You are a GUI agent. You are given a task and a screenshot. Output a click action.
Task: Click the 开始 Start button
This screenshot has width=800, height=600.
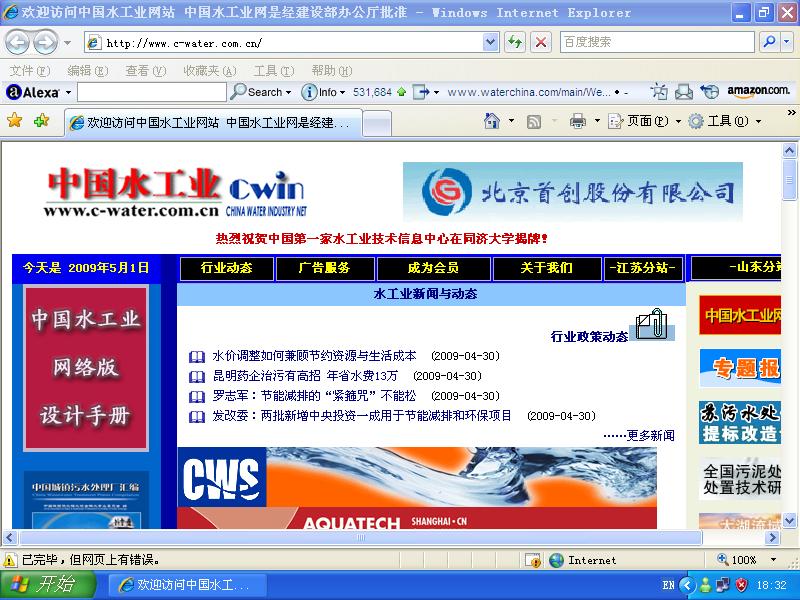coord(47,585)
